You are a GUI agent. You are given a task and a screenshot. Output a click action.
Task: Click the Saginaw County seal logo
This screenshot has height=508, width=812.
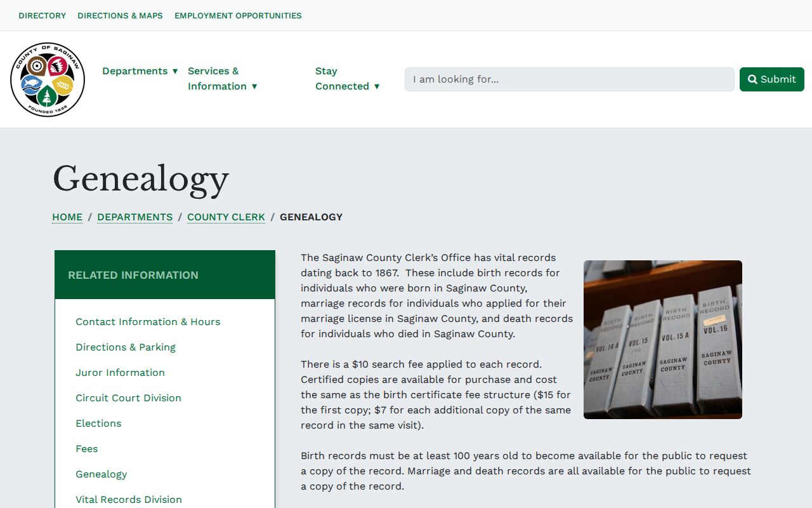[x=48, y=79]
